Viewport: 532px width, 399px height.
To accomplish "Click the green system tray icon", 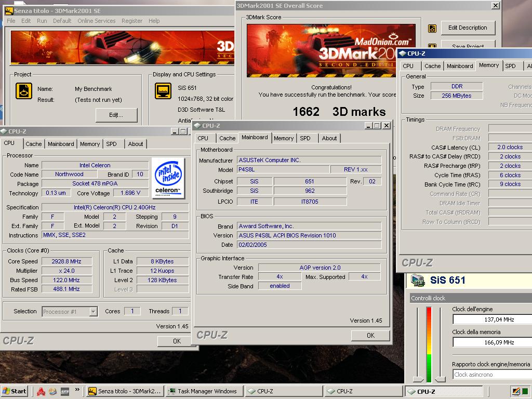I will 525,391.
